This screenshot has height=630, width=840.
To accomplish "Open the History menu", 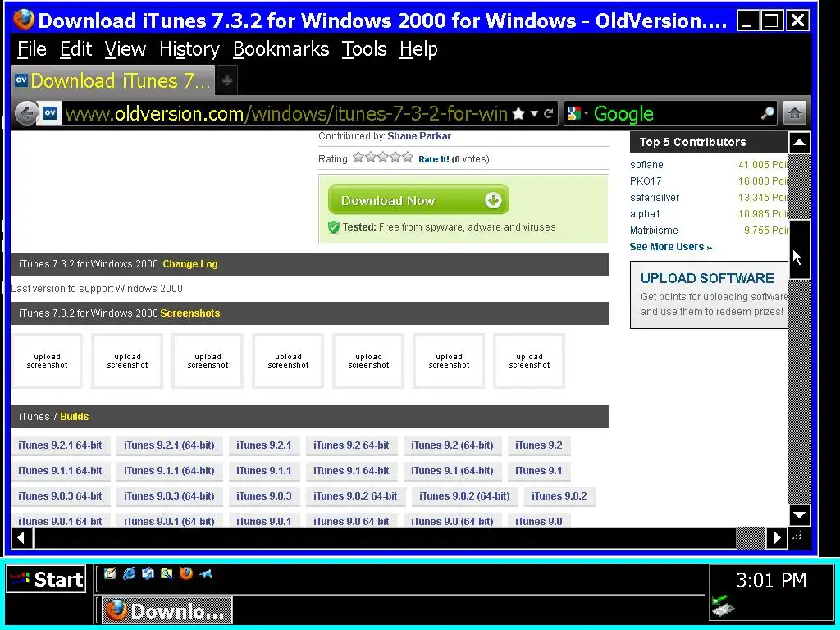I will [189, 49].
